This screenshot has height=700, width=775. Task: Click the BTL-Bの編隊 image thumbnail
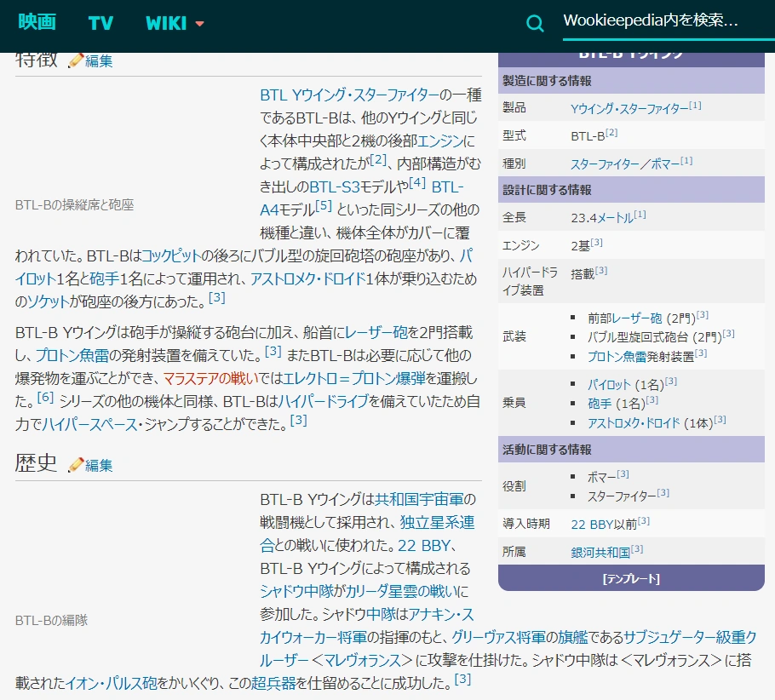point(51,620)
